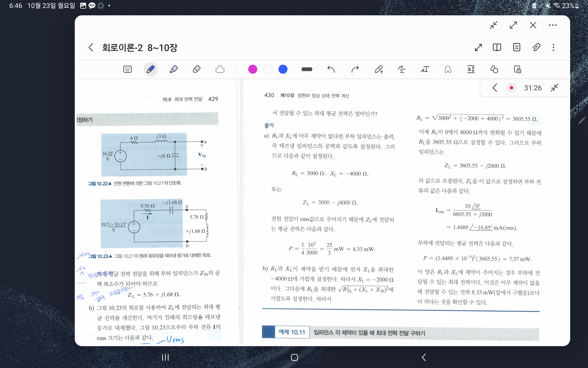The image size is (588, 368).
Task: Pick the white pen color
Action: coord(268,69)
